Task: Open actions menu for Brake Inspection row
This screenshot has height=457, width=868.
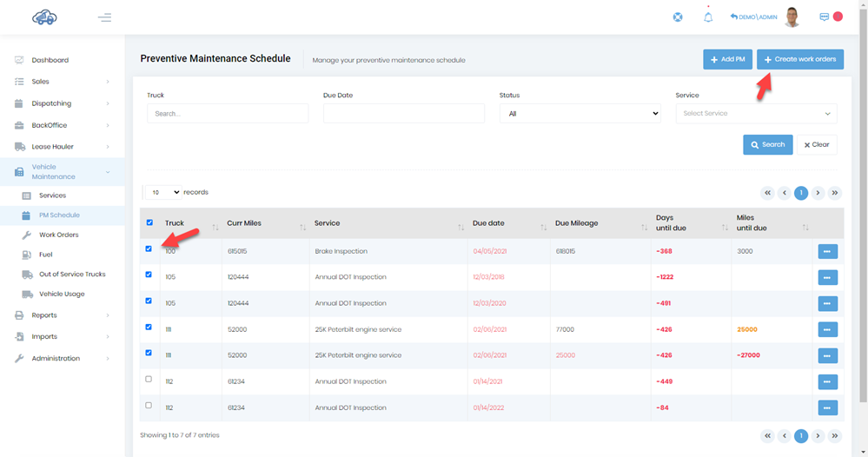Action: point(827,251)
